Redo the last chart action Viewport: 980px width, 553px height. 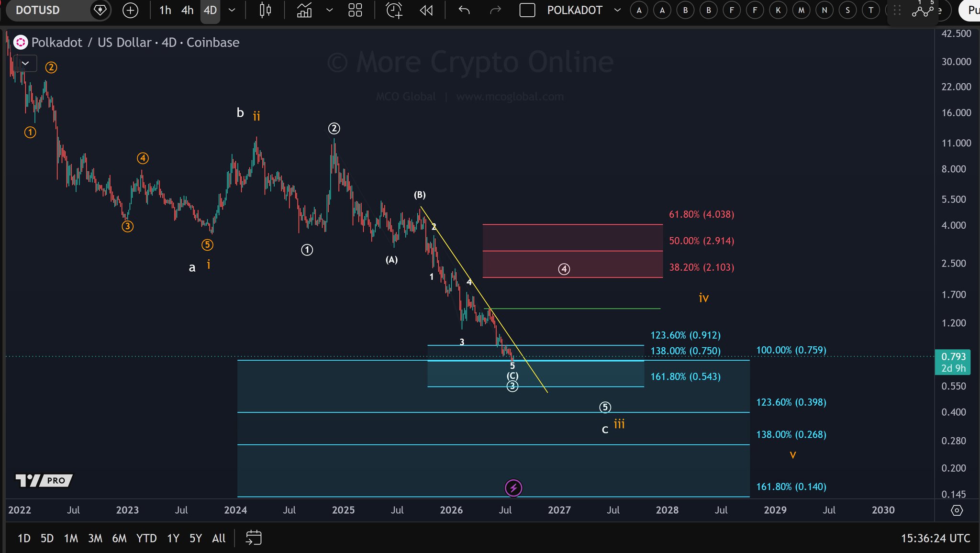(496, 10)
